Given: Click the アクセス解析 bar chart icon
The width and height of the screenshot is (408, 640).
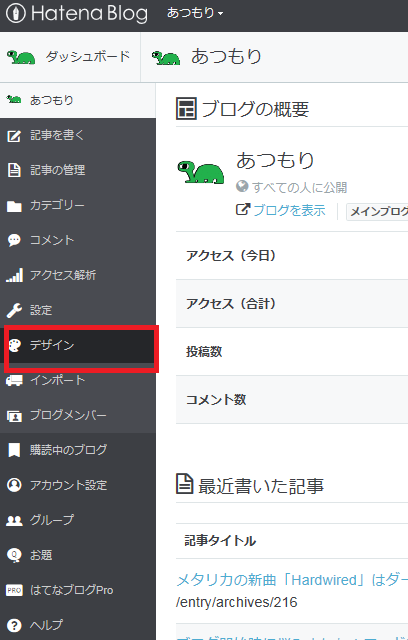Looking at the screenshot, I should coord(14,276).
